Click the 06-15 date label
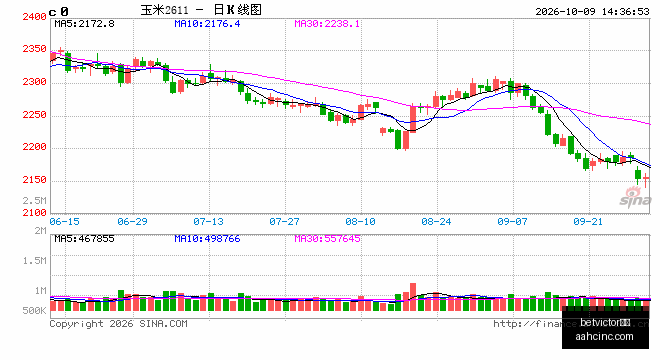The width and height of the screenshot is (660, 360). tap(64, 221)
